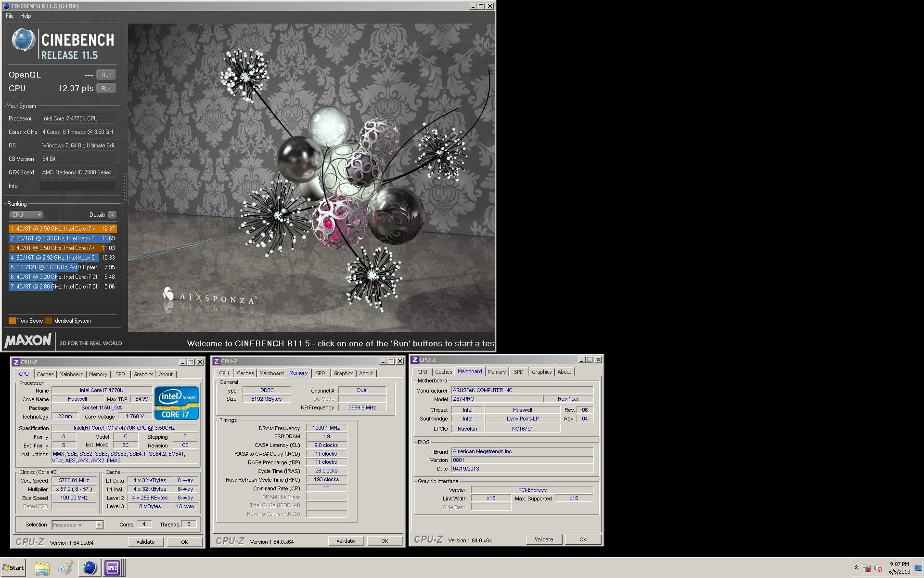Select ranking row 7 Core i7 5.06
This screenshot has height=578, width=924.
tap(63, 287)
